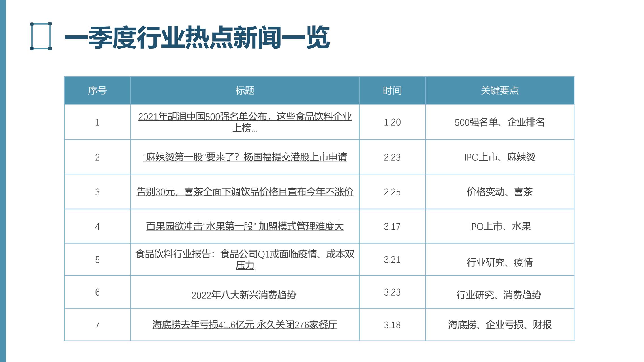Viewport: 644px width, 362px height.
Task: Click the 标题 column header
Action: [x=245, y=90]
